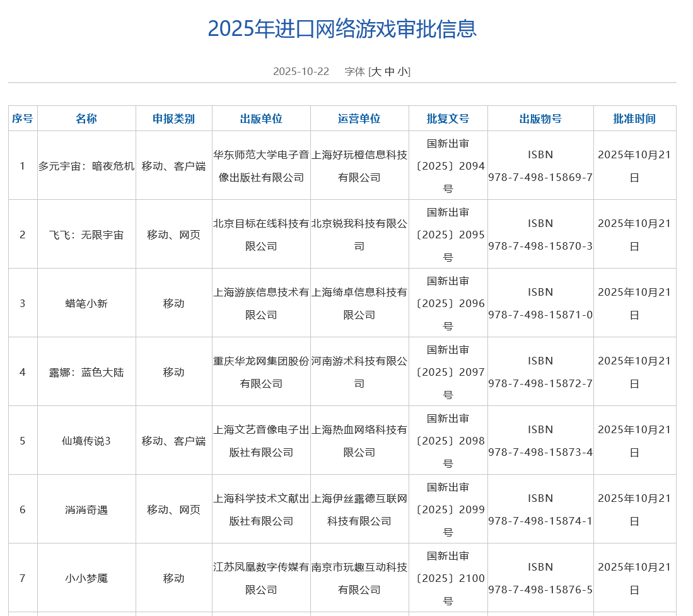The width and height of the screenshot is (693, 616).
Task: Select the 申报类别 column header
Action: 173,119
